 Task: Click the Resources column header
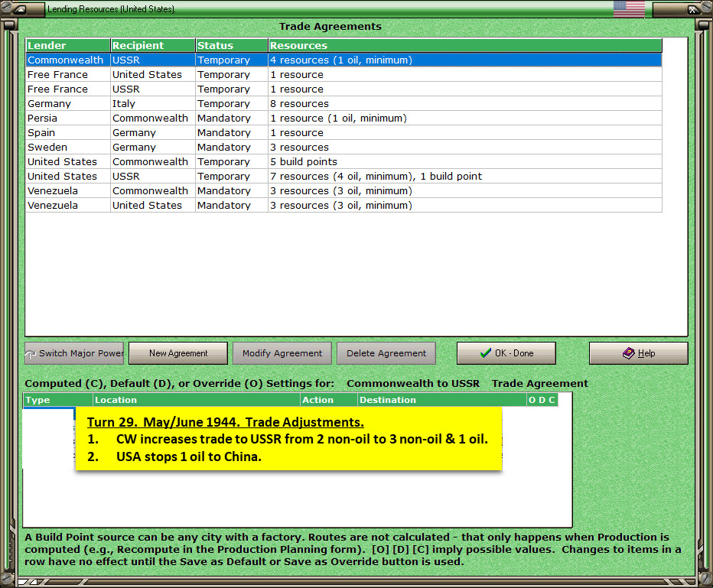pyautogui.click(x=465, y=45)
